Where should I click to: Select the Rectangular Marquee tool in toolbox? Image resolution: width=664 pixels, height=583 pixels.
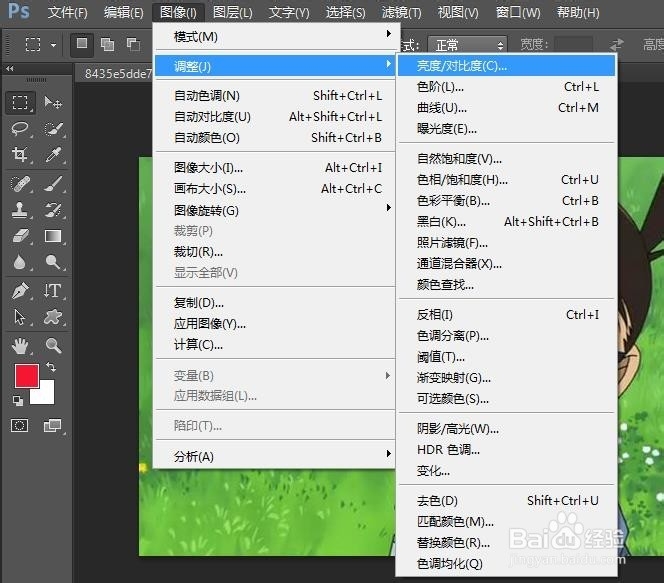(20, 102)
